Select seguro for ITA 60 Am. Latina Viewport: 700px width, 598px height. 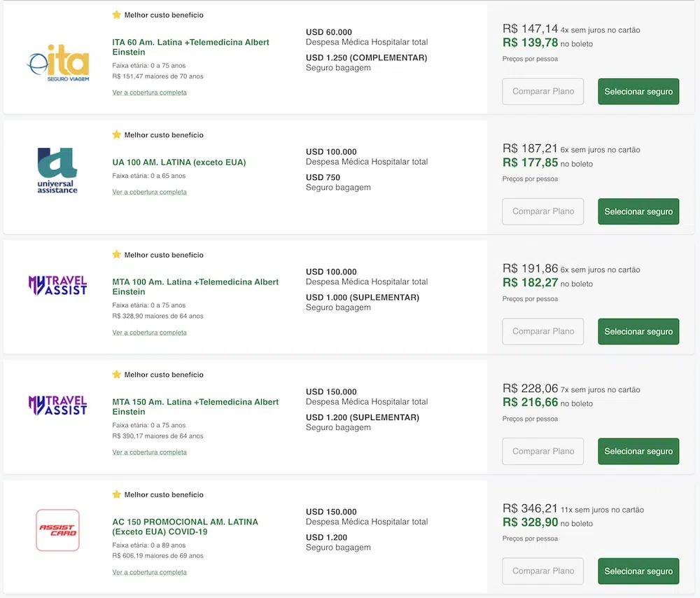pyautogui.click(x=638, y=92)
